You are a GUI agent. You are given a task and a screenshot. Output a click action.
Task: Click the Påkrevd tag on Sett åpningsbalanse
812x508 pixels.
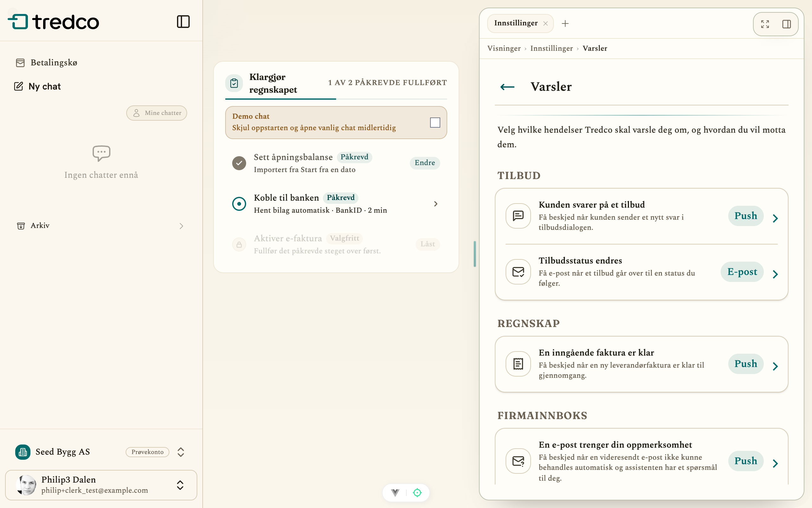pyautogui.click(x=354, y=157)
